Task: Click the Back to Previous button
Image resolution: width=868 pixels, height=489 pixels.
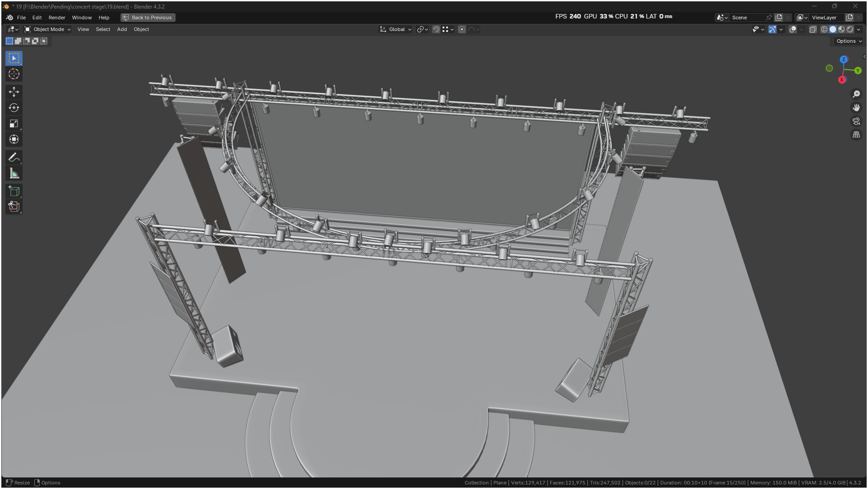Action: coord(148,18)
